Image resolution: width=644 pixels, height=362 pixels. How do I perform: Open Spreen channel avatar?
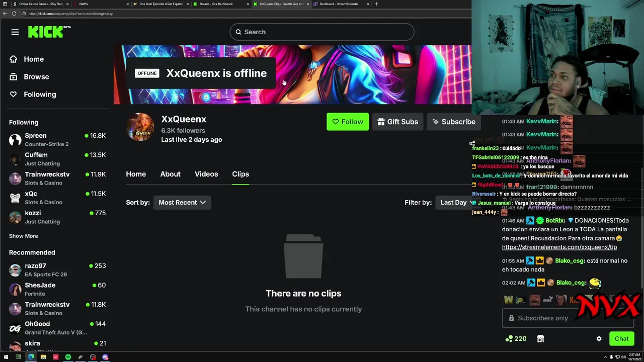[16, 140]
